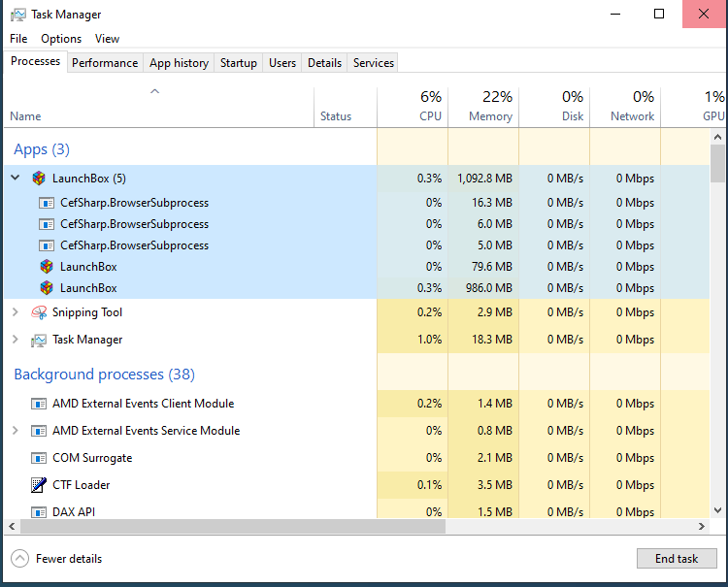
Task: Switch to the Users tab
Action: (x=282, y=63)
